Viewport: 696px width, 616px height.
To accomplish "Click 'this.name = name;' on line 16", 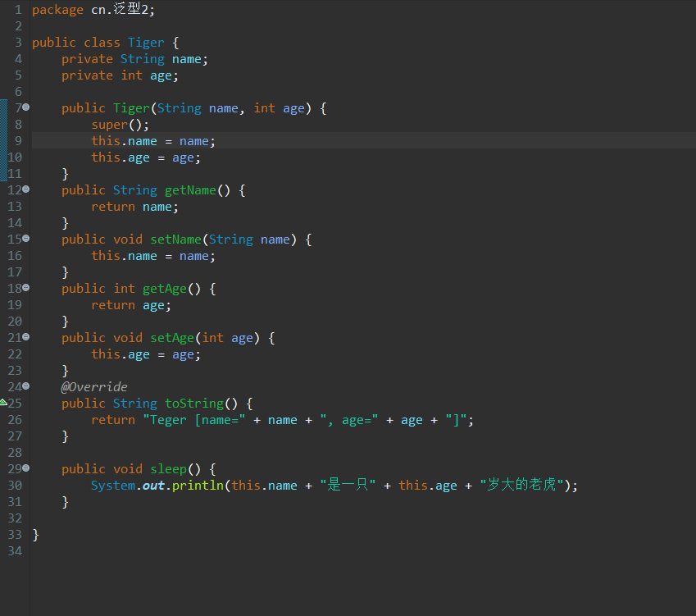I will click(x=153, y=256).
